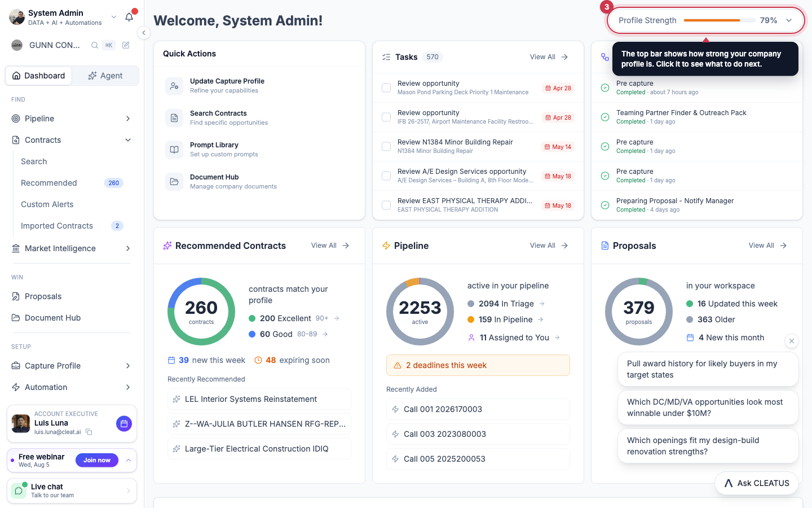This screenshot has height=508, width=812.
Task: Open Search under Contracts
Action: [34, 161]
